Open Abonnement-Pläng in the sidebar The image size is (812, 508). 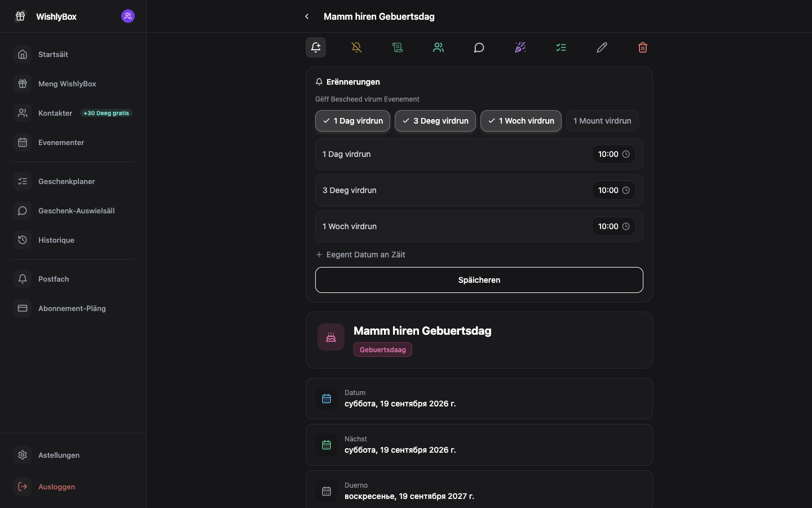click(x=73, y=308)
